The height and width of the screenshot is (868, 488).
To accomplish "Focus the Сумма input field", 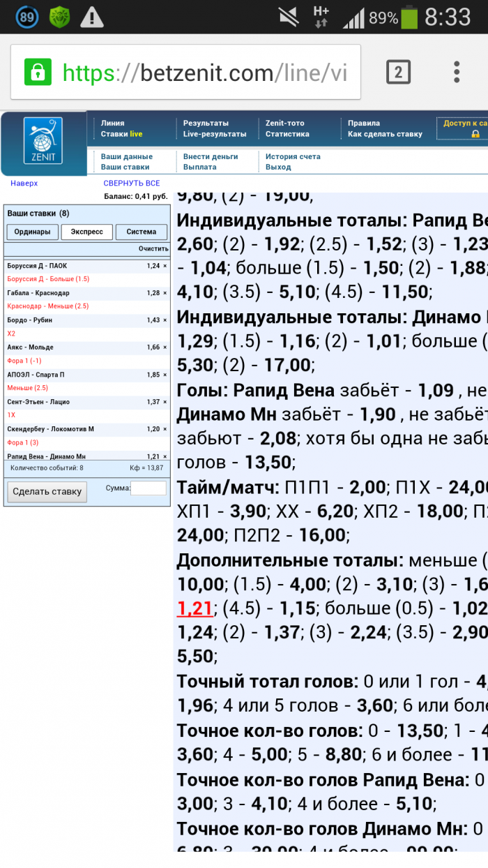I will (x=148, y=488).
